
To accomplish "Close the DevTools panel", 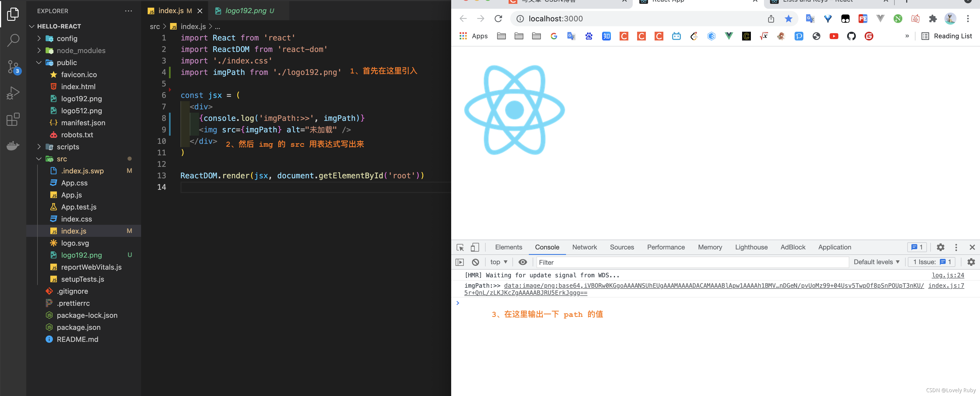I will [x=972, y=247].
